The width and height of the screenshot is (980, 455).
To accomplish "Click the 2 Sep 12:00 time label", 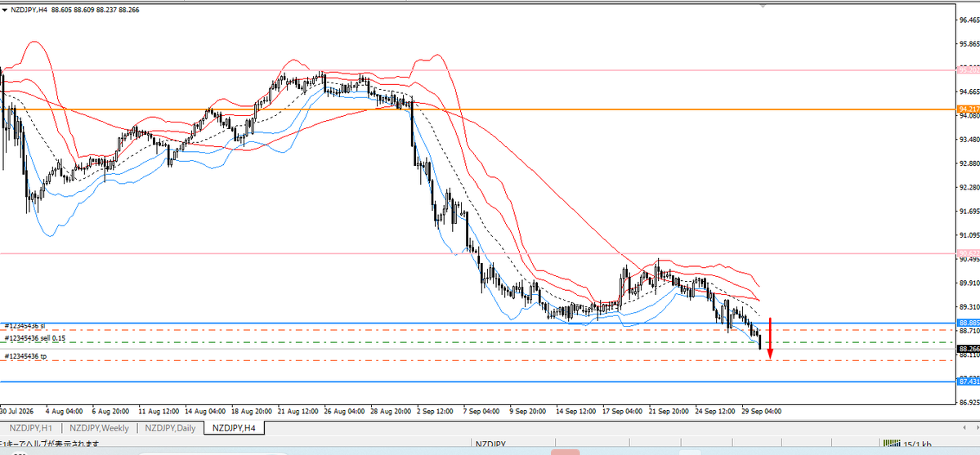I will click(x=434, y=411).
